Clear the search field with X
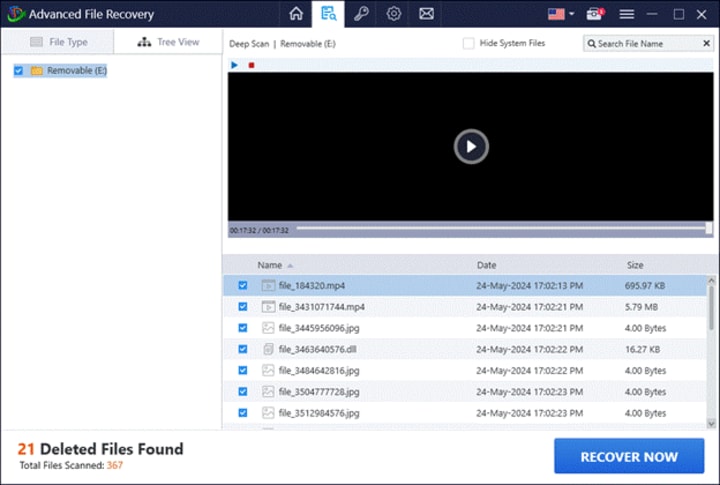 click(707, 43)
